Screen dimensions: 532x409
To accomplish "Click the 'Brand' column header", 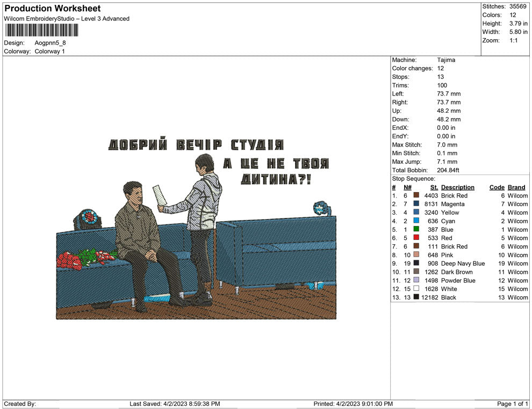I will [x=516, y=187].
